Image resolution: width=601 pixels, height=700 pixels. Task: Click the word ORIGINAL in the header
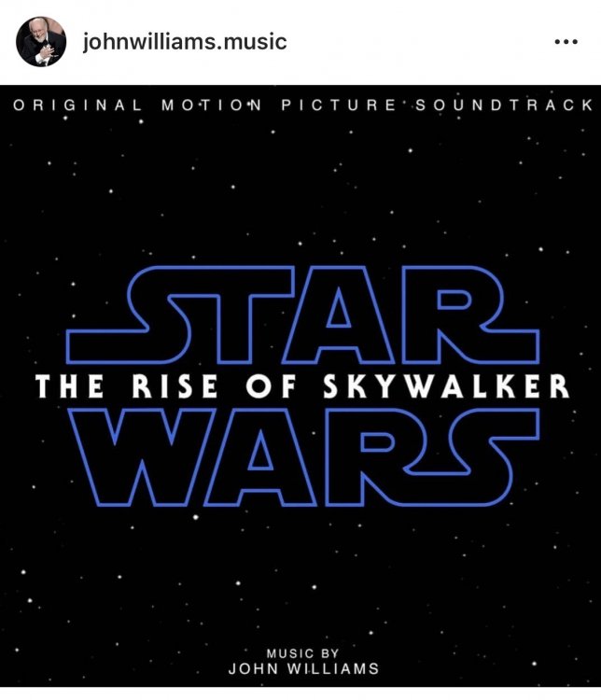77,105
